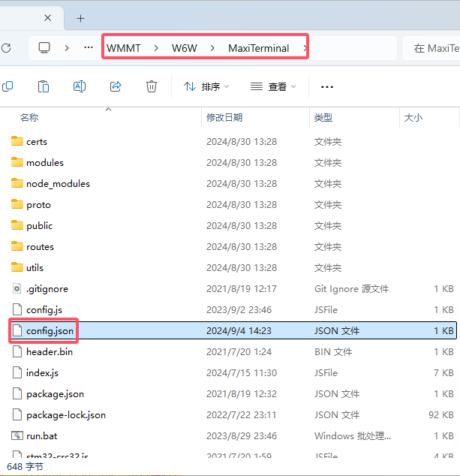Select the index.js file icon
This screenshot has height=476, width=460.
pos(17,372)
